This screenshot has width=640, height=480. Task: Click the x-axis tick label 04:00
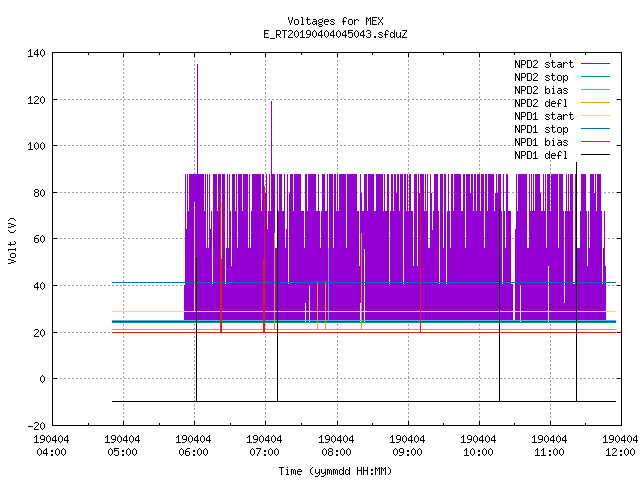click(x=51, y=453)
